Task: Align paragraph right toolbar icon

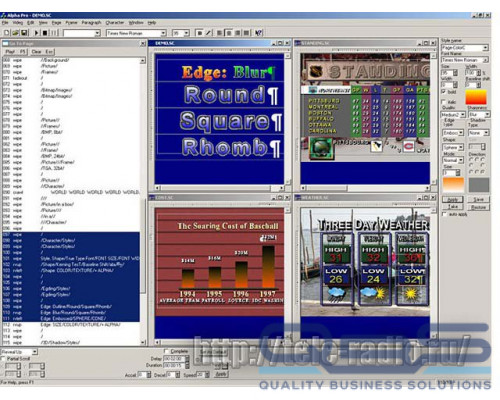Action: click(237, 33)
